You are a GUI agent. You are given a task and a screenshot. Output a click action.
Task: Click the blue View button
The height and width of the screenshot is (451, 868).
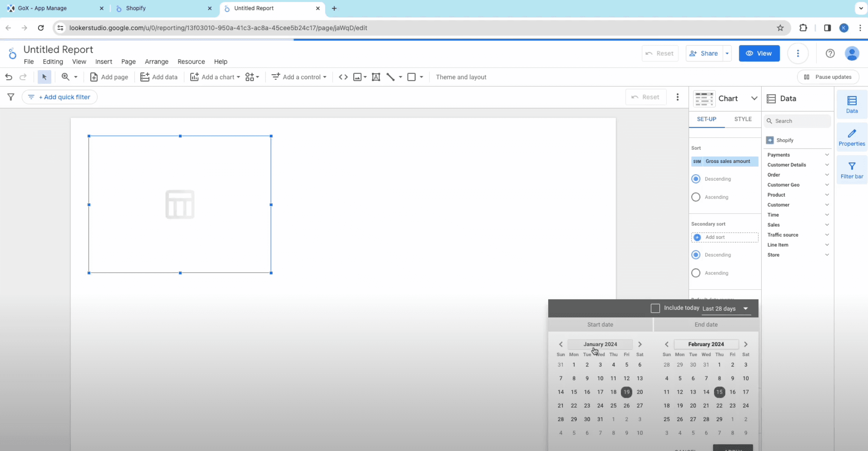coord(759,53)
